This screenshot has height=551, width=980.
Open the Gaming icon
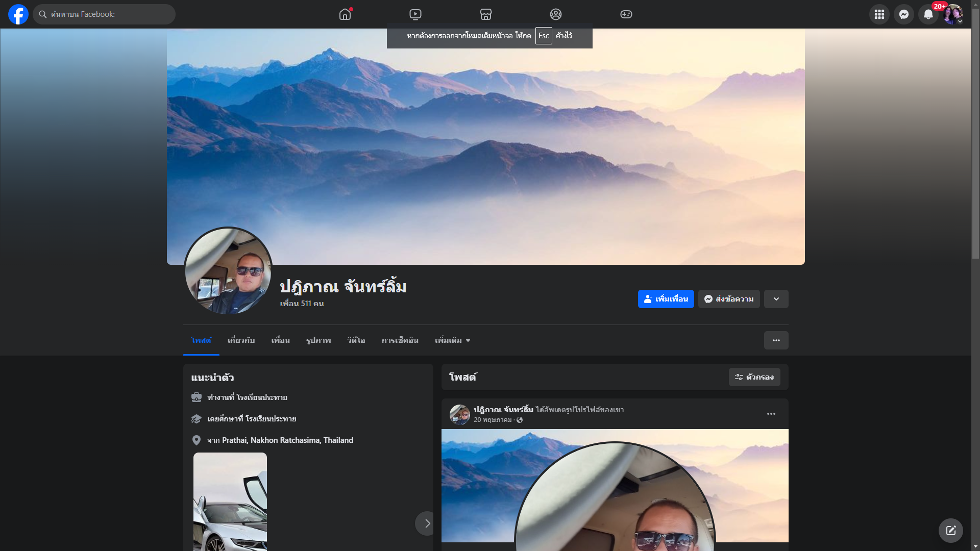(626, 14)
